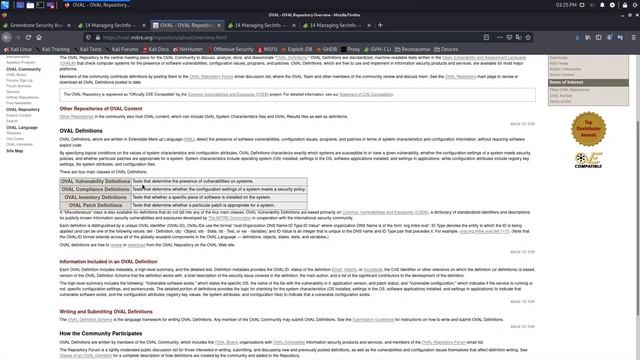
Task: Open the Exploit-DB bookmark
Action: (x=297, y=49)
